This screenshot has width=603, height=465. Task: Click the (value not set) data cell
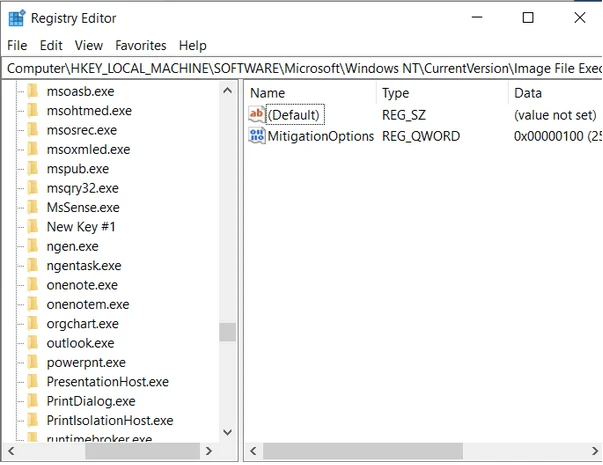(555, 115)
